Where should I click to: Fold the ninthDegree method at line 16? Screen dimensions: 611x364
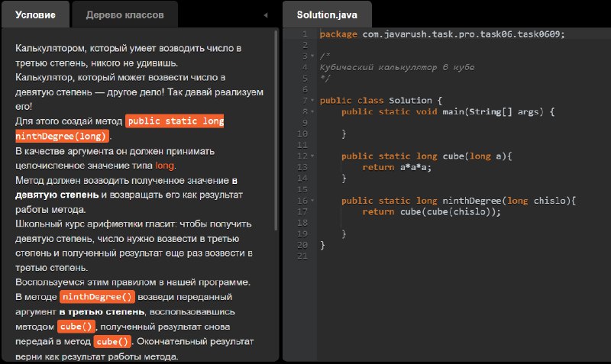(x=312, y=201)
